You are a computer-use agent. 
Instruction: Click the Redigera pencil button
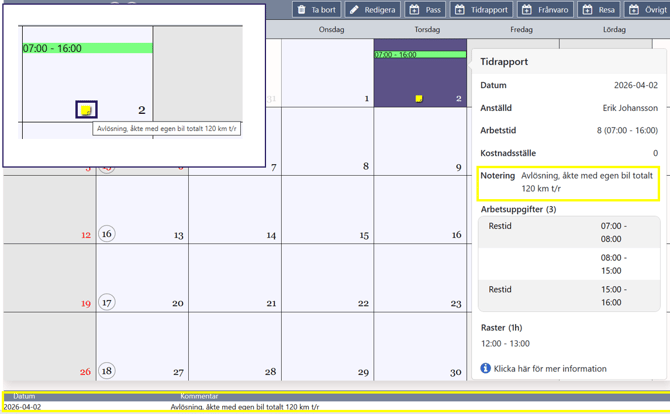373,10
